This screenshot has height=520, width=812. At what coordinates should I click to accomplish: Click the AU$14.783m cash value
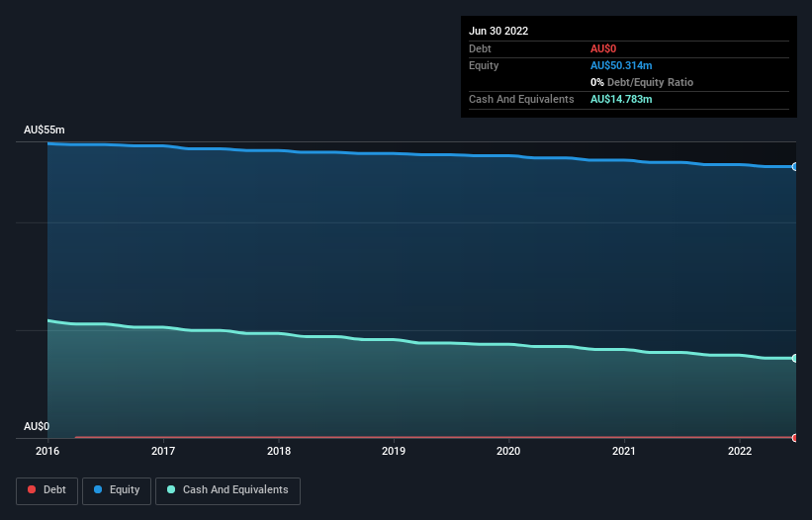[621, 99]
